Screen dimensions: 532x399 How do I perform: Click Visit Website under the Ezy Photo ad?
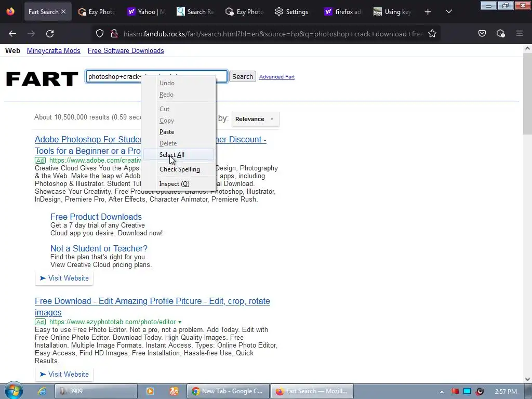pos(64,374)
